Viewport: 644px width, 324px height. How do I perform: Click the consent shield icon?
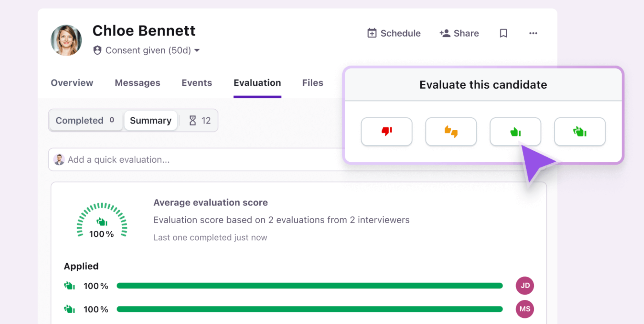(x=97, y=50)
